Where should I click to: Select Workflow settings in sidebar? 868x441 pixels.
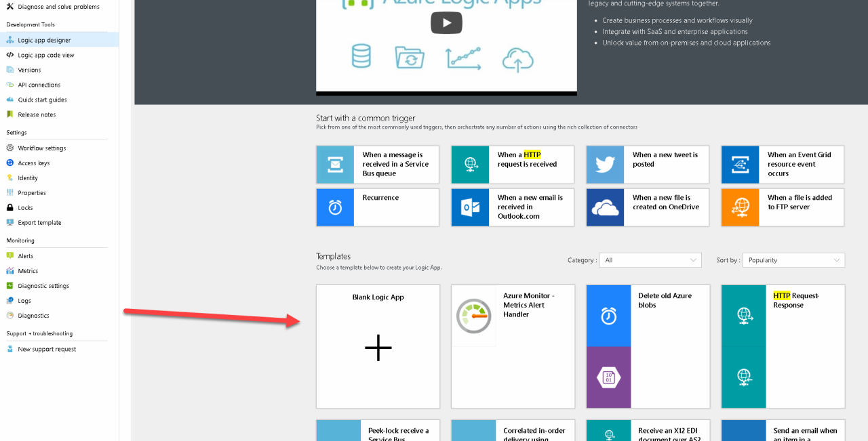pyautogui.click(x=42, y=148)
